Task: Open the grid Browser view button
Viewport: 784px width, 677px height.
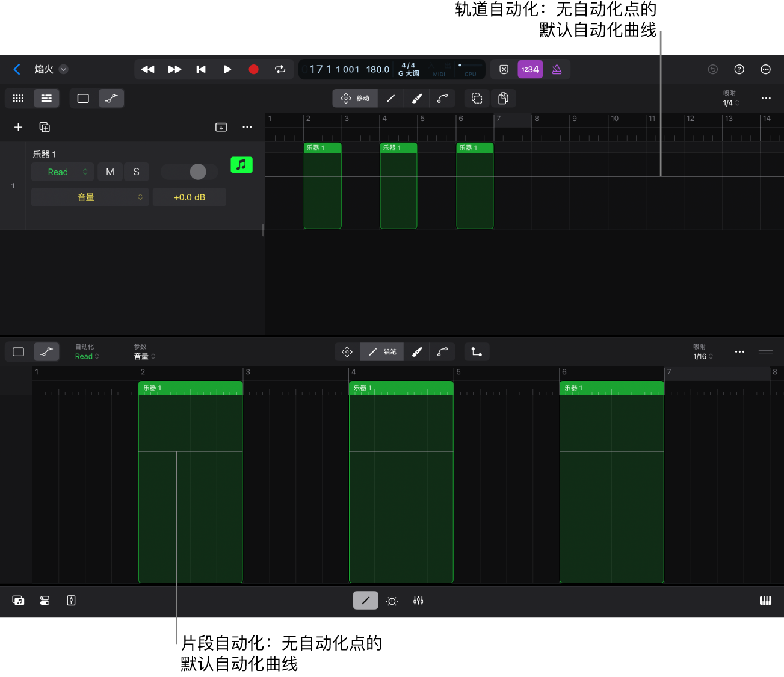Action: coord(19,98)
